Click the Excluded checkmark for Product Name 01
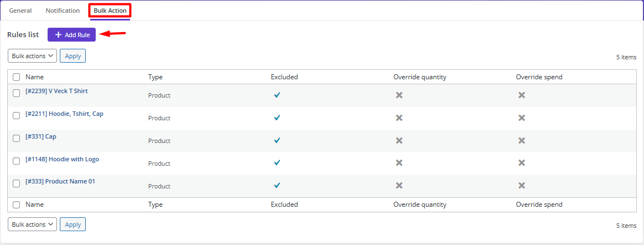The image size is (644, 245). click(277, 185)
